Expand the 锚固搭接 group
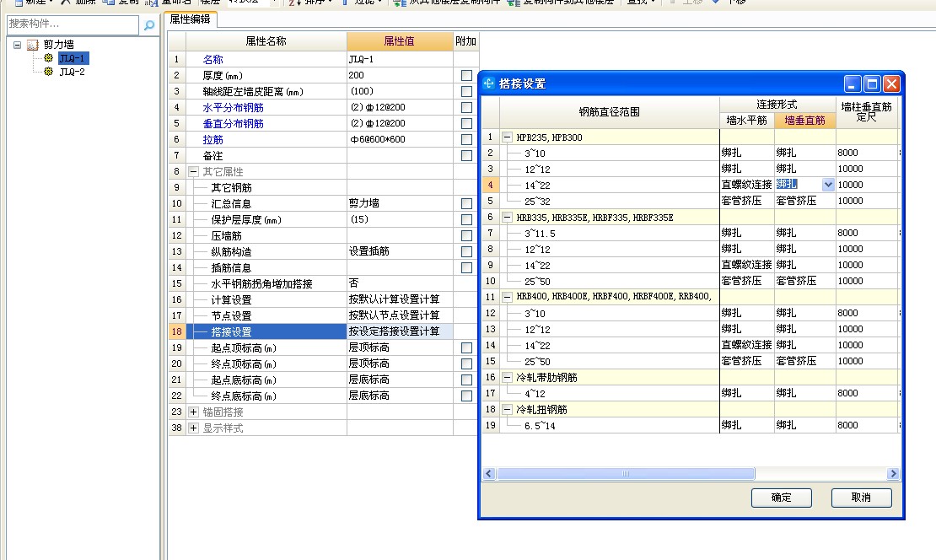The image size is (936, 560). pos(193,412)
